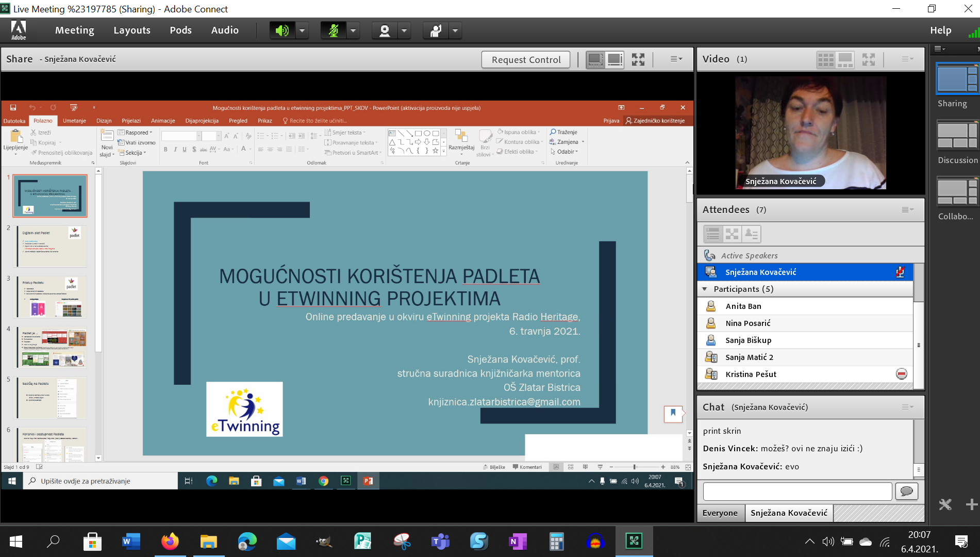Open Share pod options menu
Viewport: 980px width, 557px height.
pyautogui.click(x=676, y=59)
